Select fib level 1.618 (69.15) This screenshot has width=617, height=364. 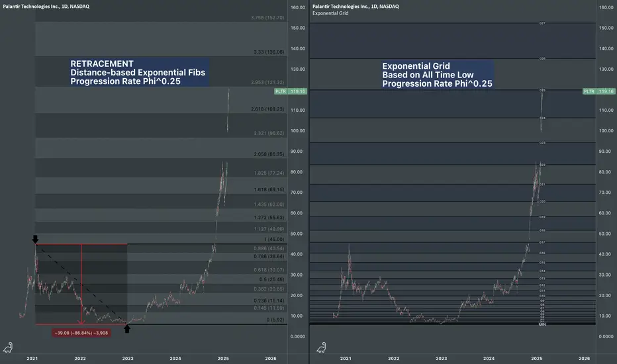click(x=269, y=190)
